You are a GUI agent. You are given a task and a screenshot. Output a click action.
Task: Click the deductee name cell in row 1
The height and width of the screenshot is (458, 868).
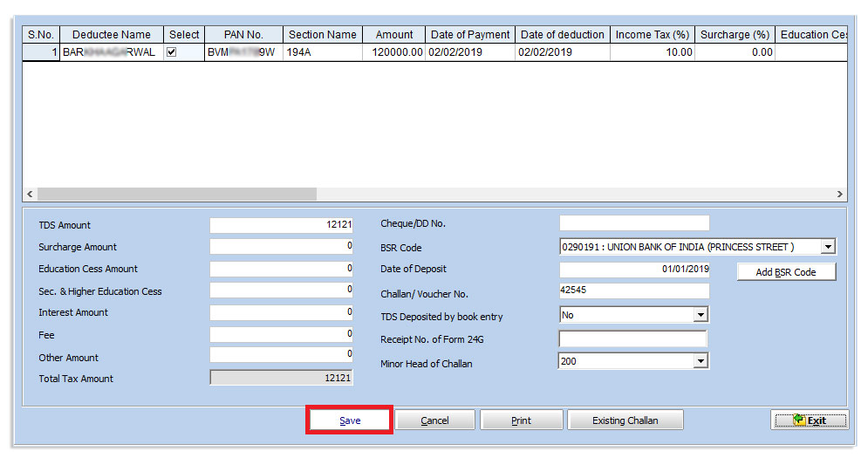[112, 52]
